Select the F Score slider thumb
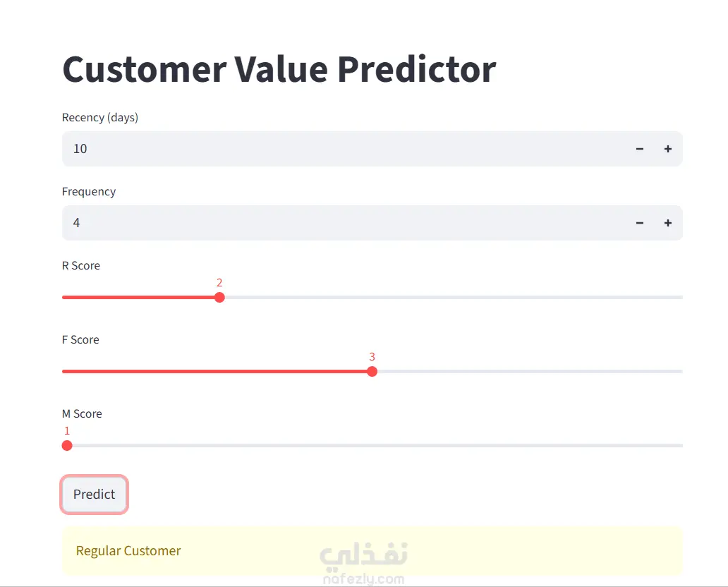728x587 pixels. 372,372
